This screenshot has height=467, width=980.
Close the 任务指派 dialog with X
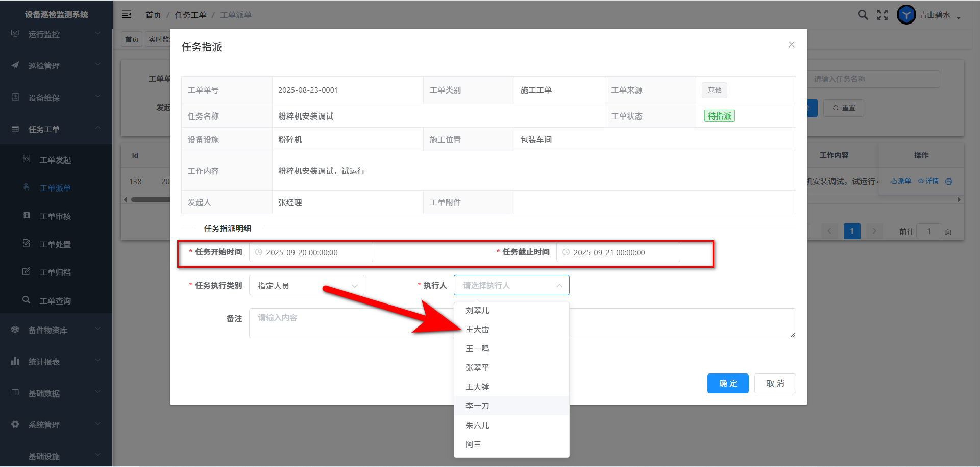(x=791, y=45)
